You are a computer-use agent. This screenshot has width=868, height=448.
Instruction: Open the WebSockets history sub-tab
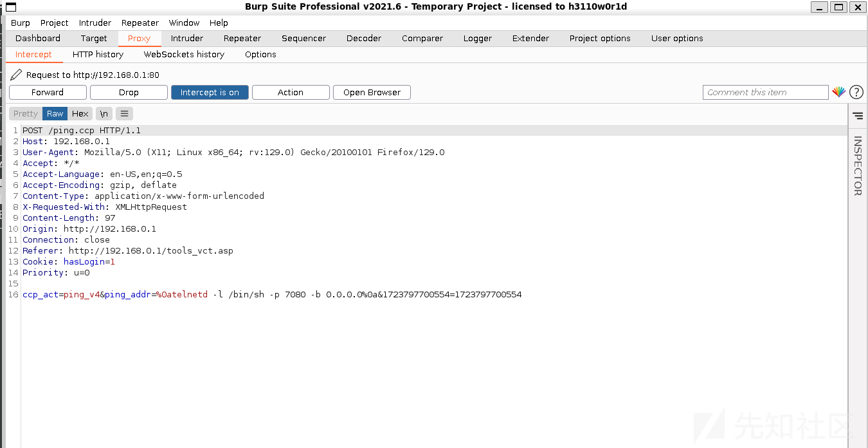coord(184,55)
